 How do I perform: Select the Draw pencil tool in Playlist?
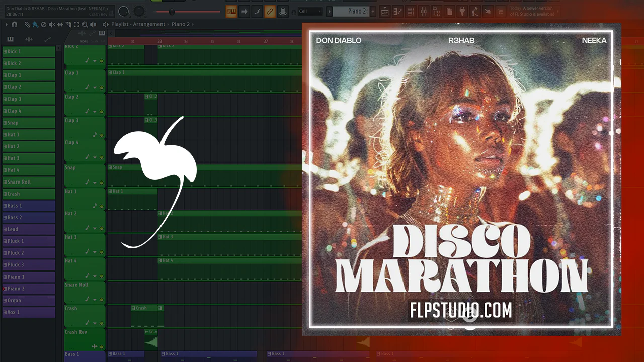point(27,24)
